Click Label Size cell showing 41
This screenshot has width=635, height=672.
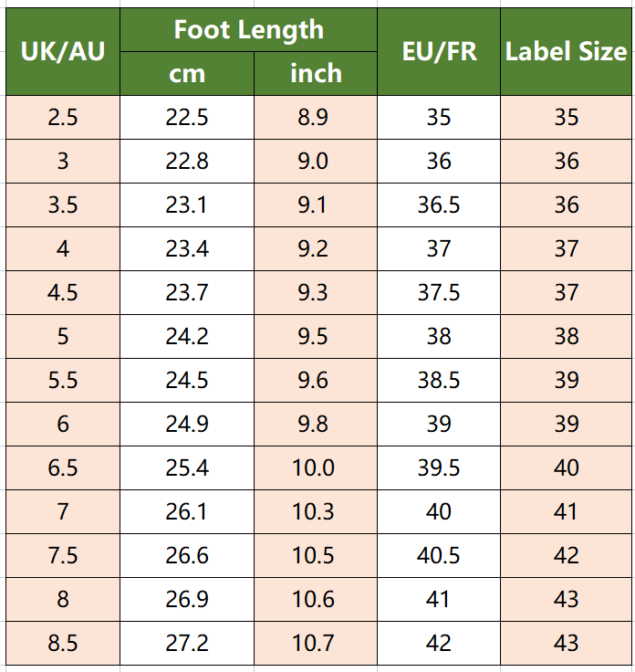[x=566, y=511]
